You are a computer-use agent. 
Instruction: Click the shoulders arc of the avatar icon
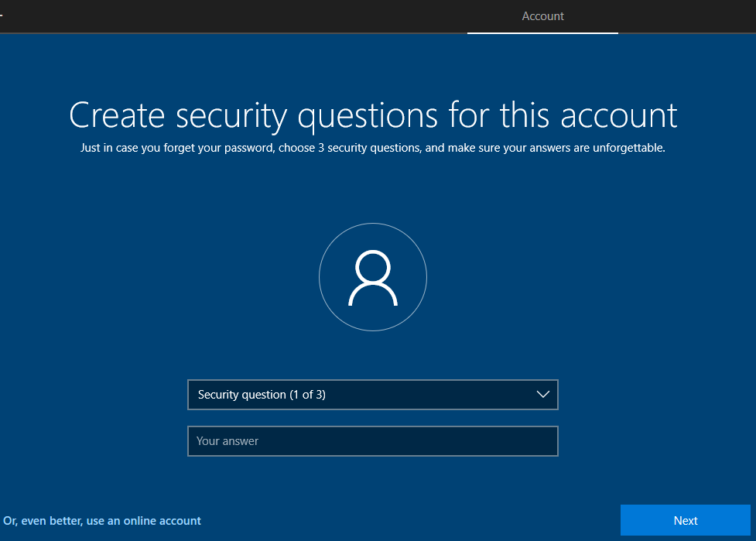372,294
